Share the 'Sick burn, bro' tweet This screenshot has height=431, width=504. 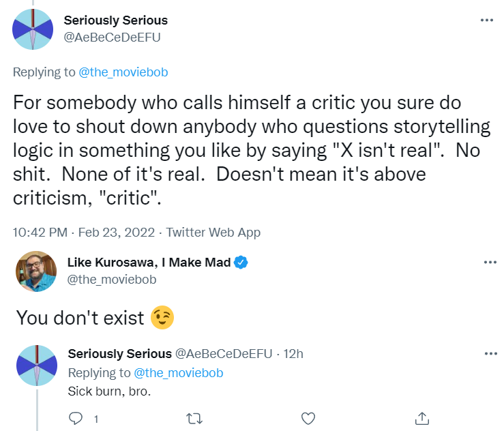click(x=422, y=418)
